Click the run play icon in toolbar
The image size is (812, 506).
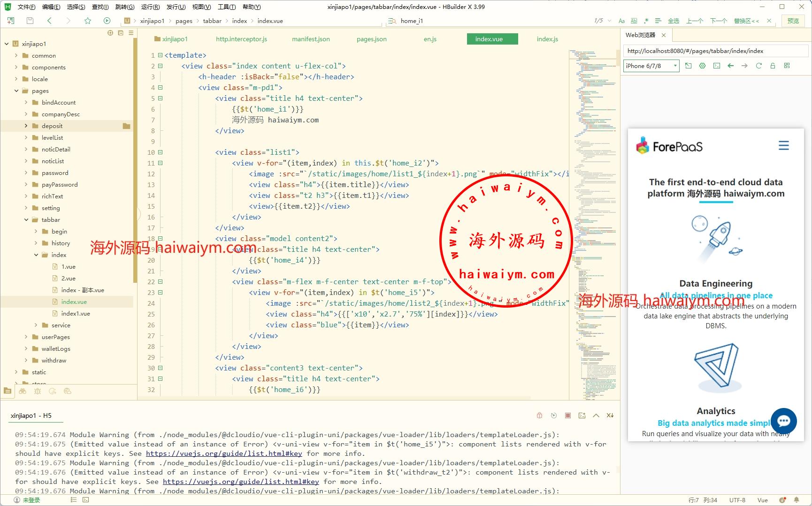107,21
